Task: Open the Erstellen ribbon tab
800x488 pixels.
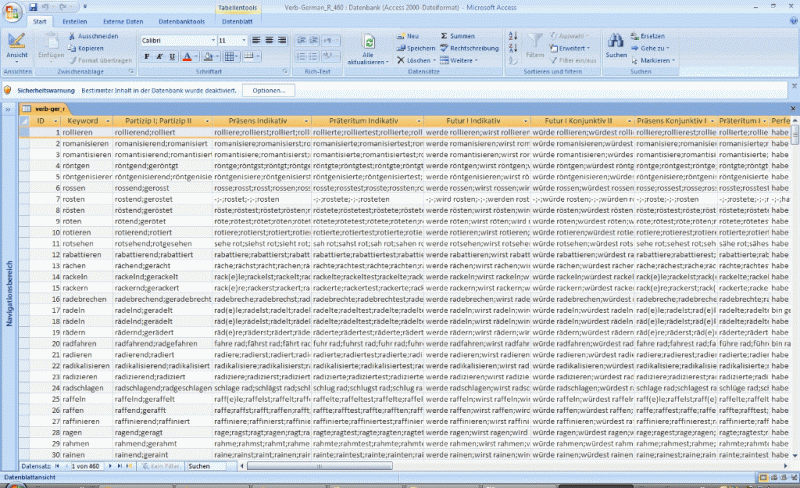Action: click(x=74, y=21)
